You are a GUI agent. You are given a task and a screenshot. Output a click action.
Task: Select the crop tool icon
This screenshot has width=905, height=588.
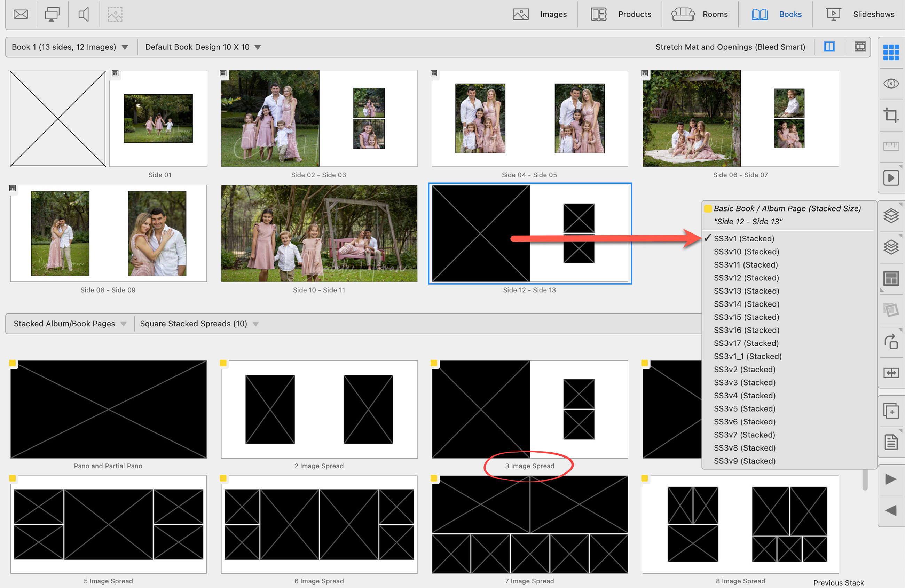click(891, 115)
